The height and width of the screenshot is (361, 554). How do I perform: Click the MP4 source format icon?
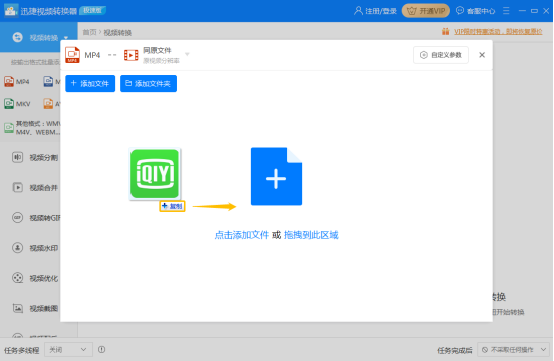click(72, 55)
